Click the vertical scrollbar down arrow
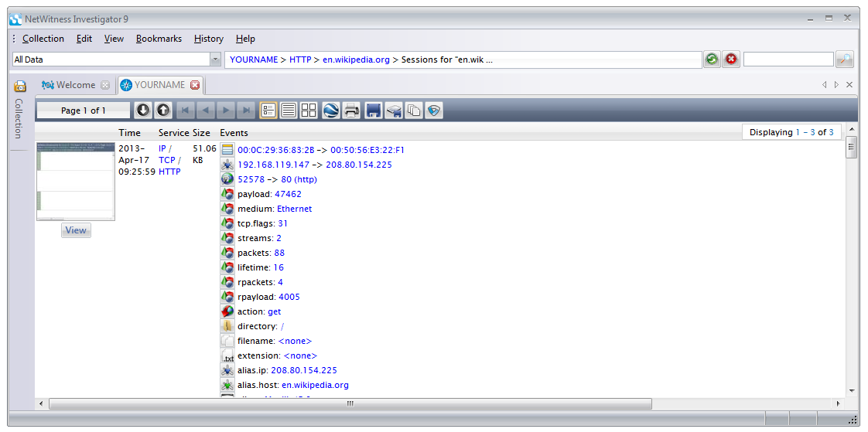The image size is (868, 432). (x=852, y=391)
